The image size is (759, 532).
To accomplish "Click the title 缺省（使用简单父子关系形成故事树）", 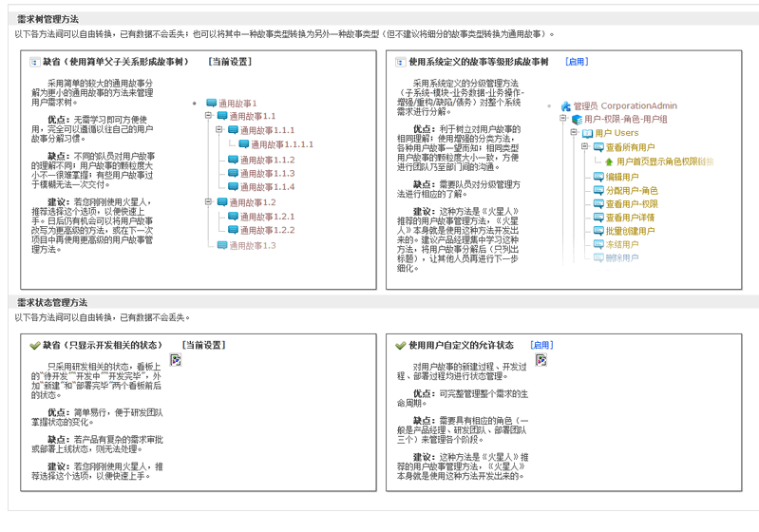I will coord(116,62).
